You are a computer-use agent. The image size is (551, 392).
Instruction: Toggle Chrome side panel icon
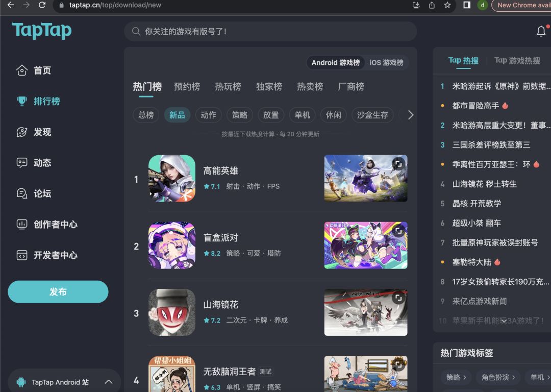tap(467, 5)
